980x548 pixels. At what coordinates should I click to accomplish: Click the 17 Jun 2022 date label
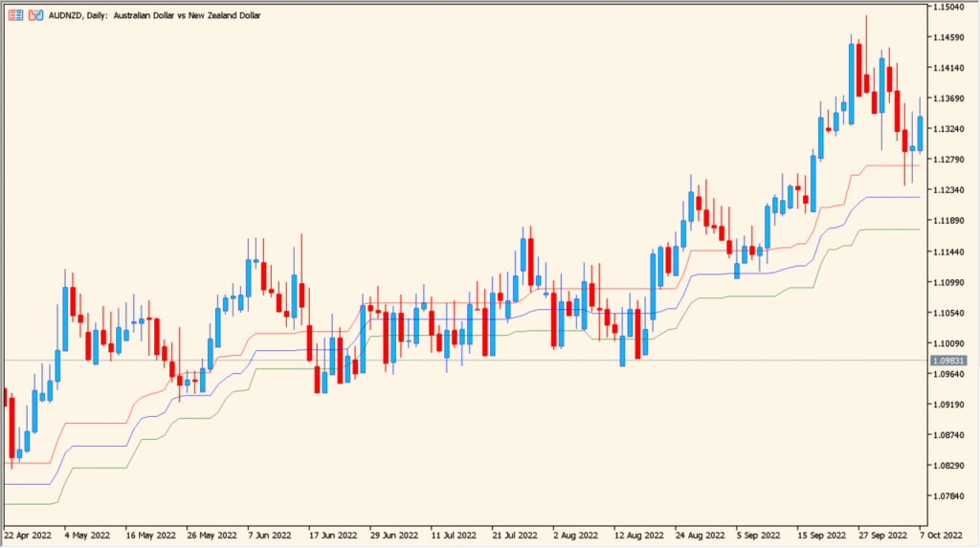coord(333,536)
